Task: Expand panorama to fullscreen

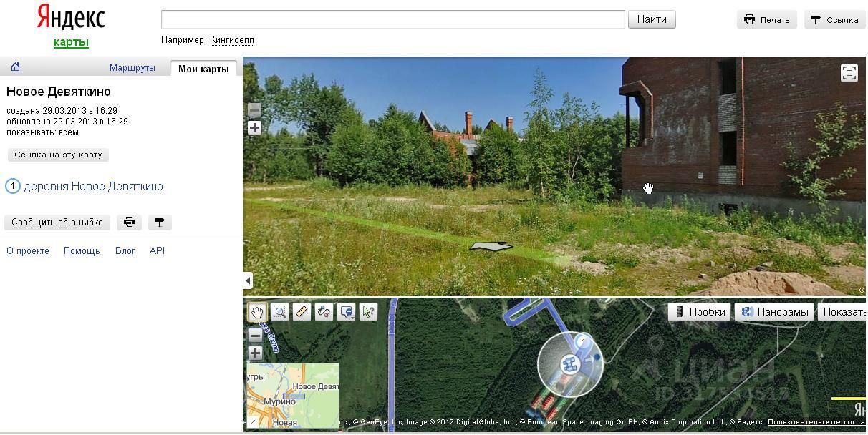Action: tap(849, 73)
